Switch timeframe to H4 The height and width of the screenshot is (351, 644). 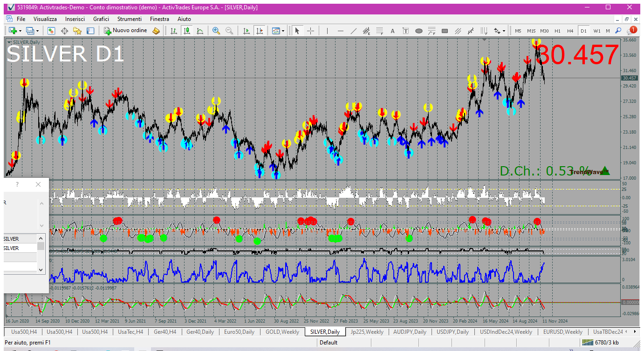570,31
